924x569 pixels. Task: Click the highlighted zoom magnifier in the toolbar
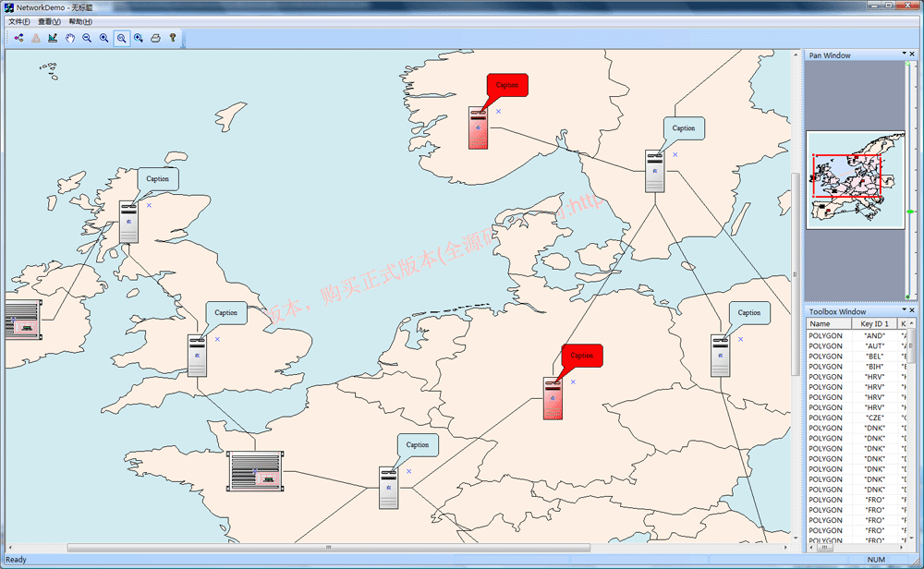point(121,38)
